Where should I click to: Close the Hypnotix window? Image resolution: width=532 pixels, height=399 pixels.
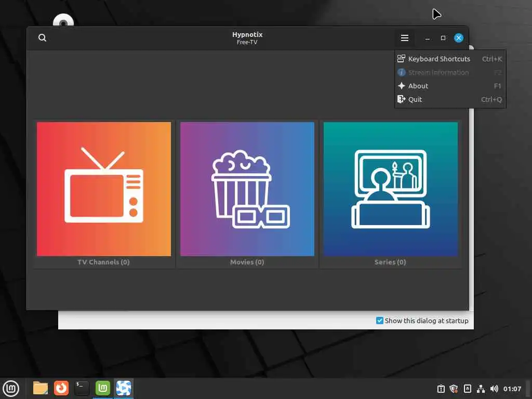pos(459,38)
